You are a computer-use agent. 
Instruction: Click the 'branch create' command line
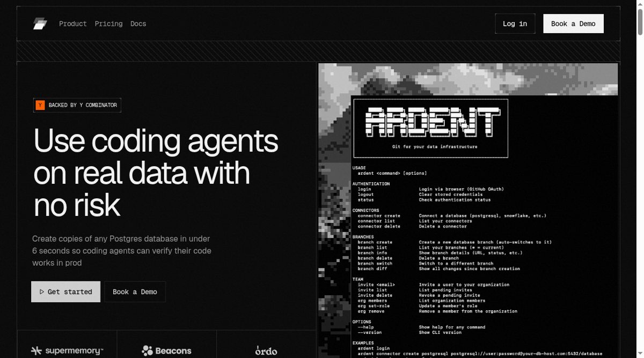pyautogui.click(x=455, y=242)
